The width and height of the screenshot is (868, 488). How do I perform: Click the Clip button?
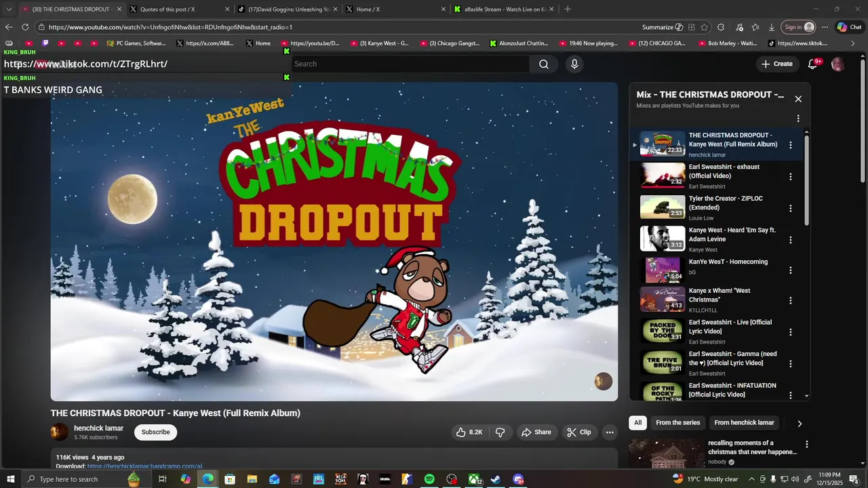pos(579,432)
